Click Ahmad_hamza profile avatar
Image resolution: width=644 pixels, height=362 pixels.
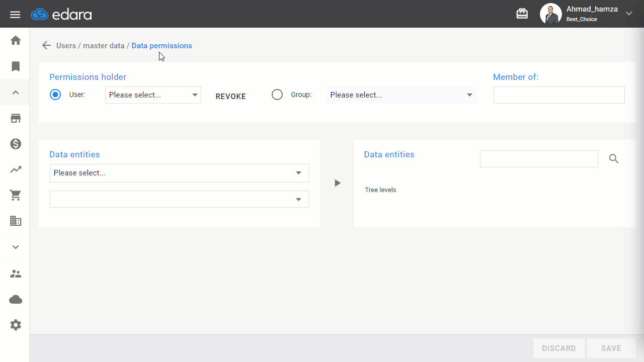[550, 14]
